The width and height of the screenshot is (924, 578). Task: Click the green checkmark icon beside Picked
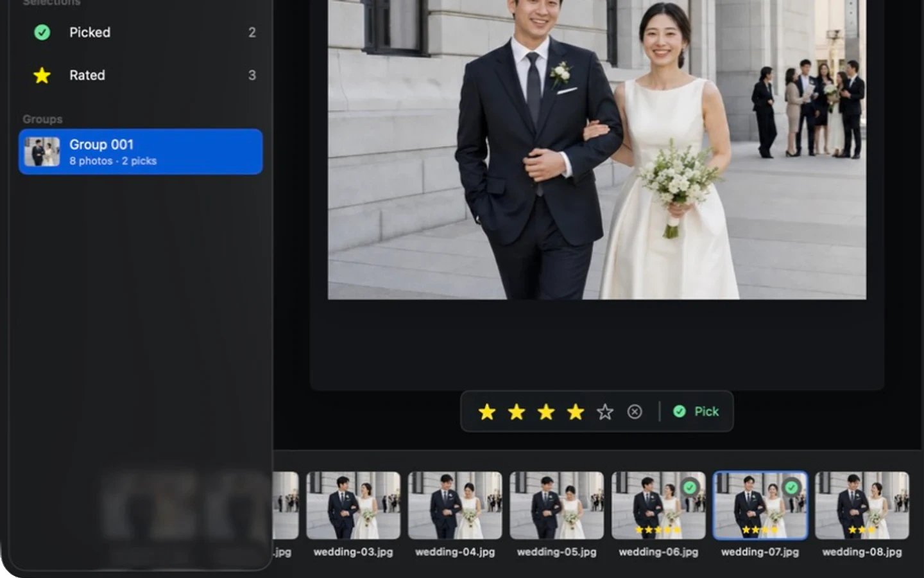(42, 32)
